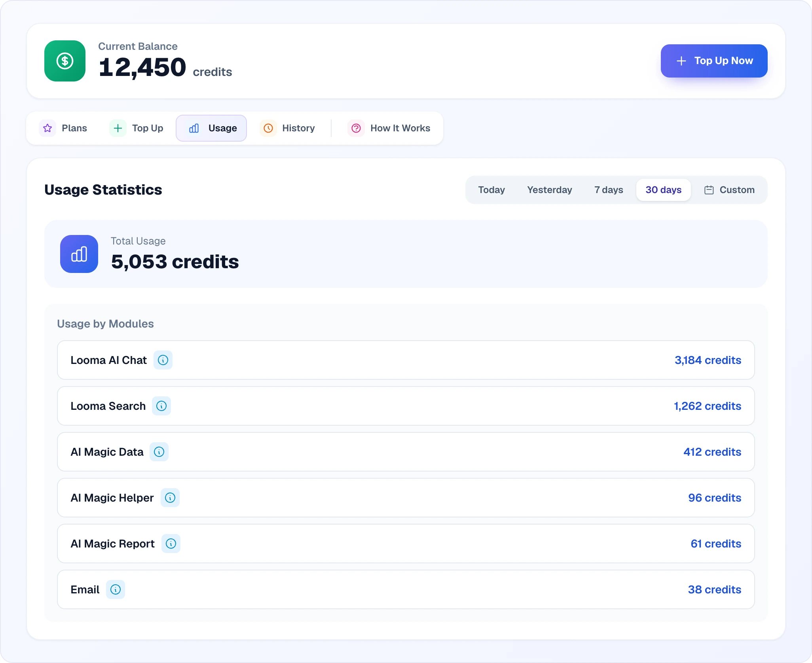812x663 pixels.
Task: Click the star icon beside Plans
Action: (47, 128)
